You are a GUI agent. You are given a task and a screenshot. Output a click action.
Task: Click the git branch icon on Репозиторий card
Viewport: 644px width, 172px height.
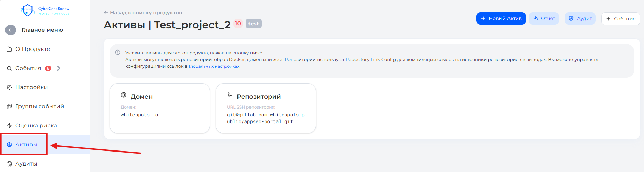click(230, 95)
